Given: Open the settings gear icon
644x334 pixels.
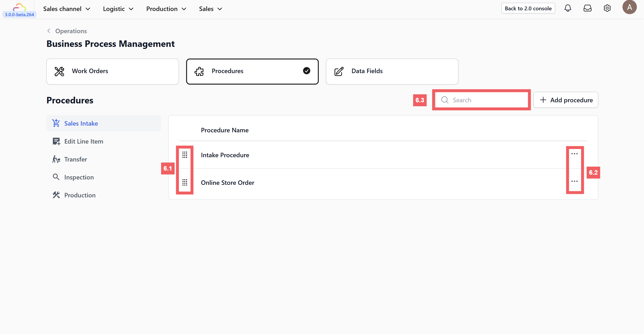Looking at the screenshot, I should coord(607,8).
